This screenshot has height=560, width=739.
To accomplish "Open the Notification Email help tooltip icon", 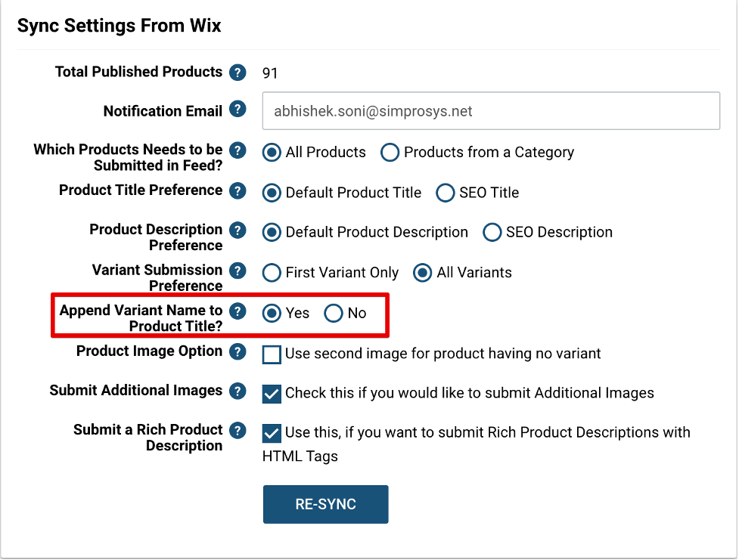I will tap(238, 110).
